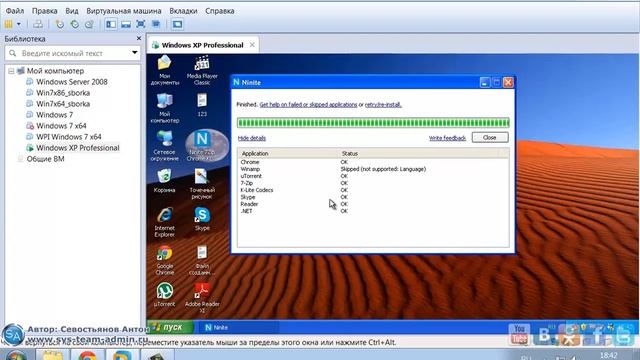Open the Справка menu
This screenshot has width=640, height=360.
tap(220, 11)
